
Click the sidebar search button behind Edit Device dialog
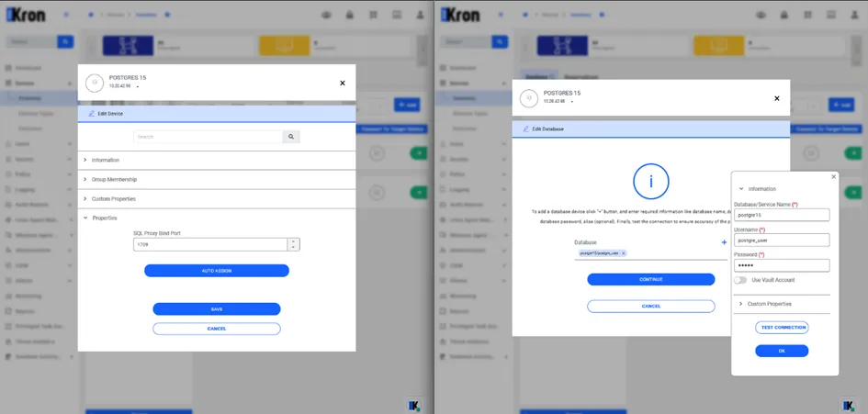(65, 41)
